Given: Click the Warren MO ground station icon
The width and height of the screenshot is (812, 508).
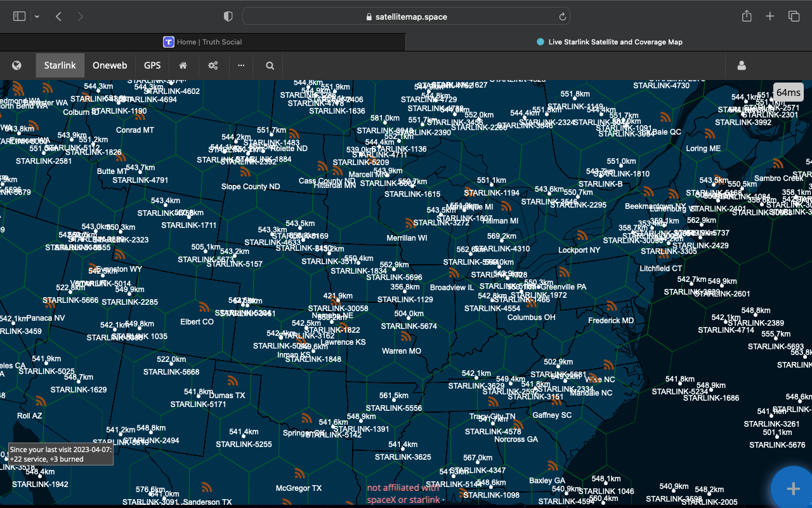Looking at the screenshot, I should 406,337.
